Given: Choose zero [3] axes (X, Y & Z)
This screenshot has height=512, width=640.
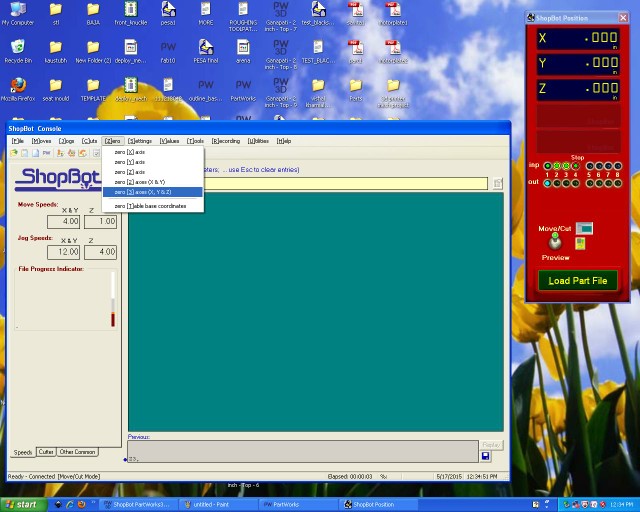Looking at the screenshot, I should tap(153, 192).
